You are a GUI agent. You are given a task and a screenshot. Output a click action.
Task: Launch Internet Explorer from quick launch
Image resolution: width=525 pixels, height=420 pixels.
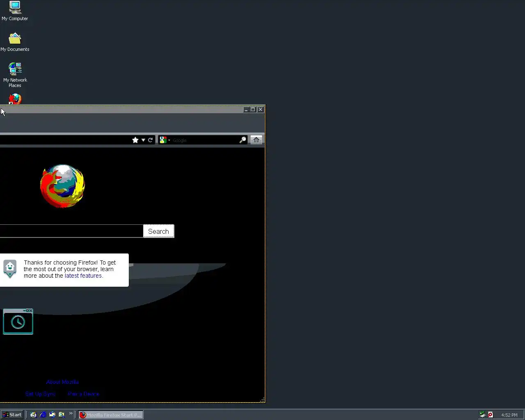tap(43, 415)
